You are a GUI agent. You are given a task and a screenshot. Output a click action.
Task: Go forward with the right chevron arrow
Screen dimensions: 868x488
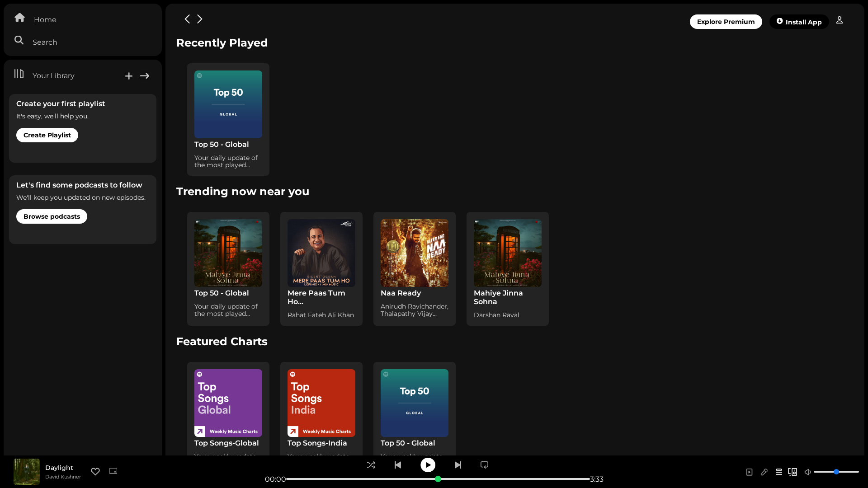pyautogui.click(x=199, y=19)
